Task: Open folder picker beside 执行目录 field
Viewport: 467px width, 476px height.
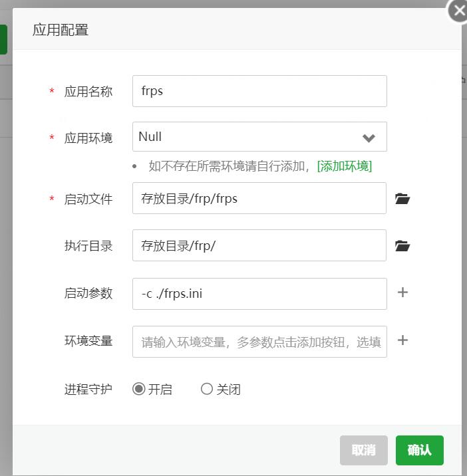Action: point(402,245)
